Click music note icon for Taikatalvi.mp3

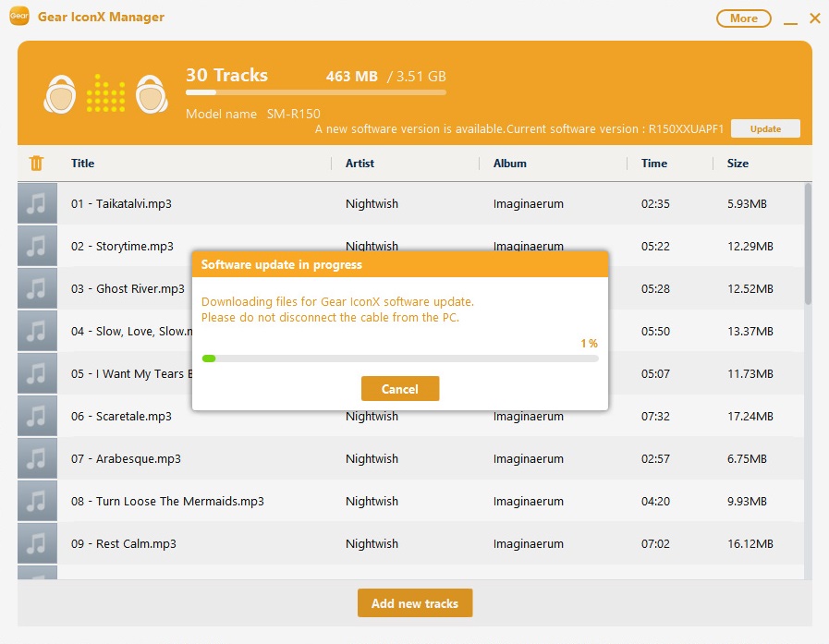(x=37, y=203)
